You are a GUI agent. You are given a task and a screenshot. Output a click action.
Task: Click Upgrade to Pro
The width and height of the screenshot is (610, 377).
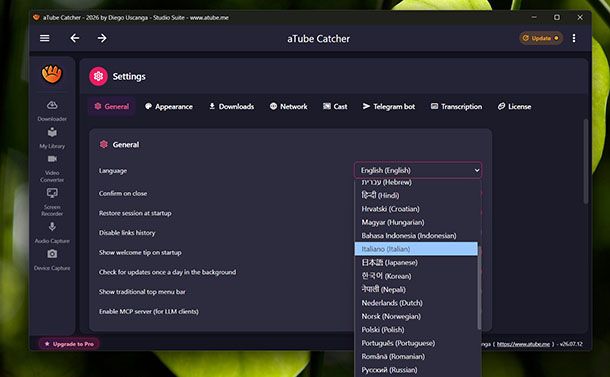click(x=69, y=344)
